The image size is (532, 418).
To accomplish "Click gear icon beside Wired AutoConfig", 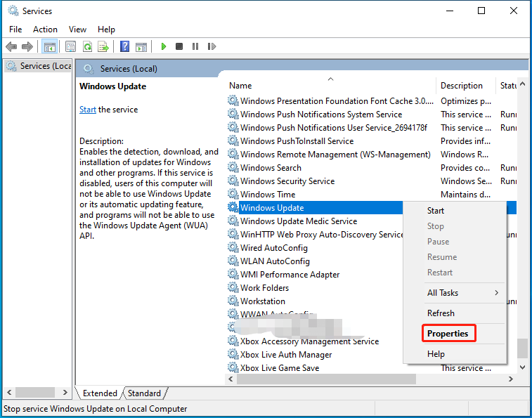I will [233, 248].
